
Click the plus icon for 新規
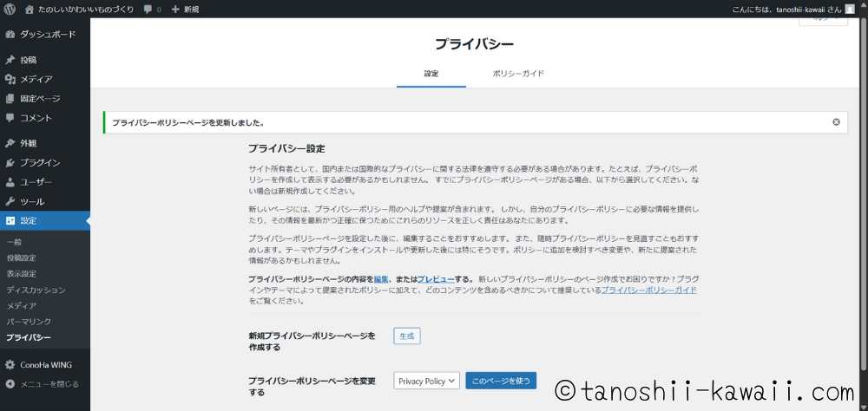(175, 10)
